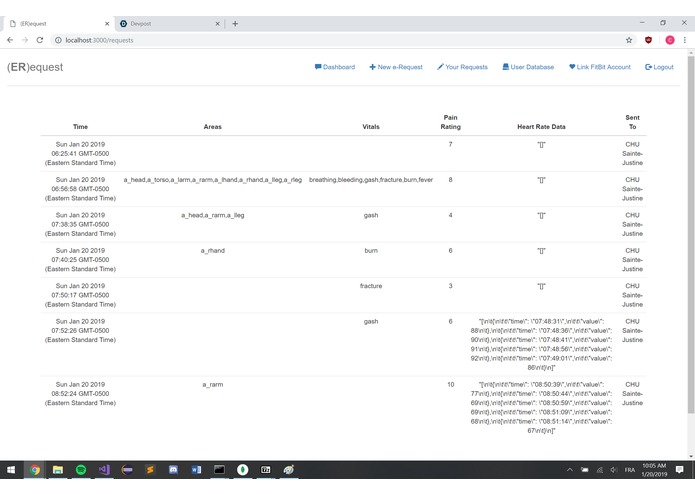Open the shield extension icon
695x494 pixels.
click(x=648, y=40)
